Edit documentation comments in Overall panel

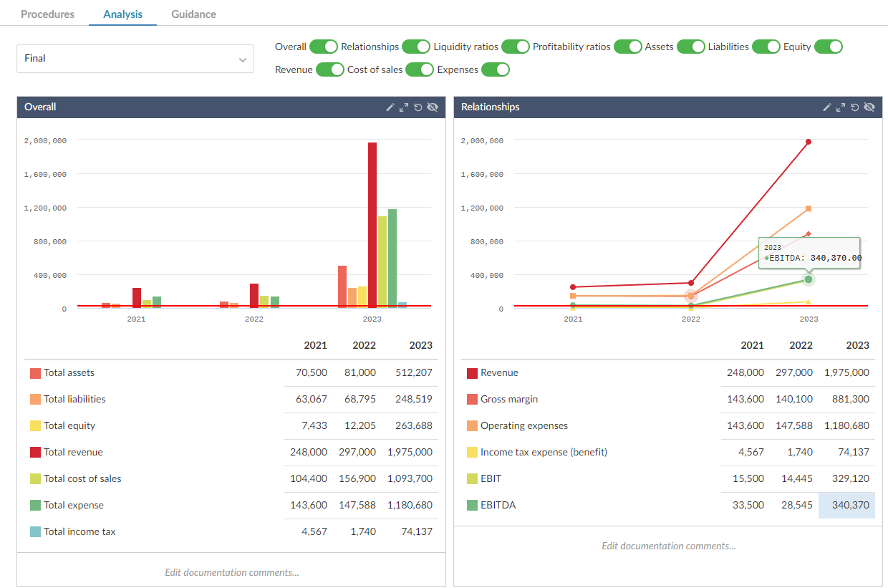pos(231,572)
